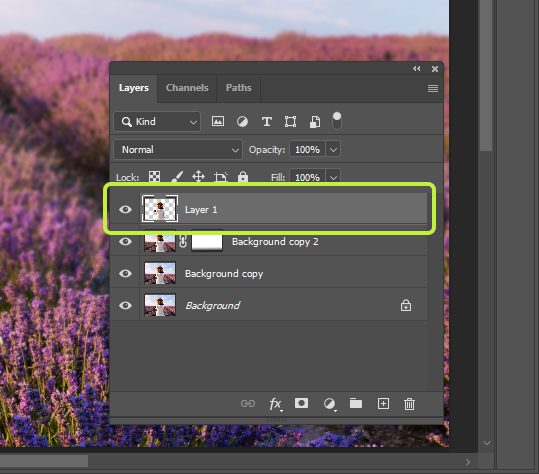Filter for smart objects icon

coord(315,121)
